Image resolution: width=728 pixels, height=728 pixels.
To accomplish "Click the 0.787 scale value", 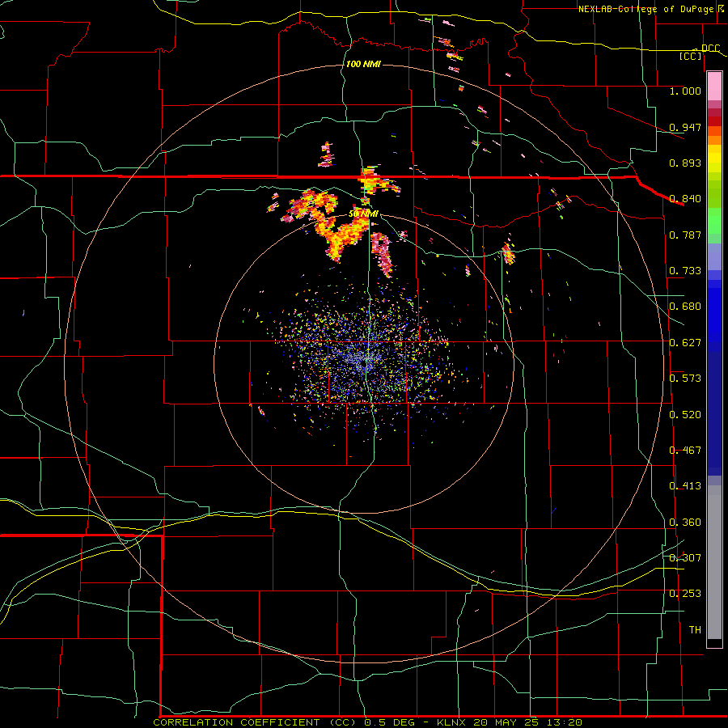I will click(x=685, y=235).
